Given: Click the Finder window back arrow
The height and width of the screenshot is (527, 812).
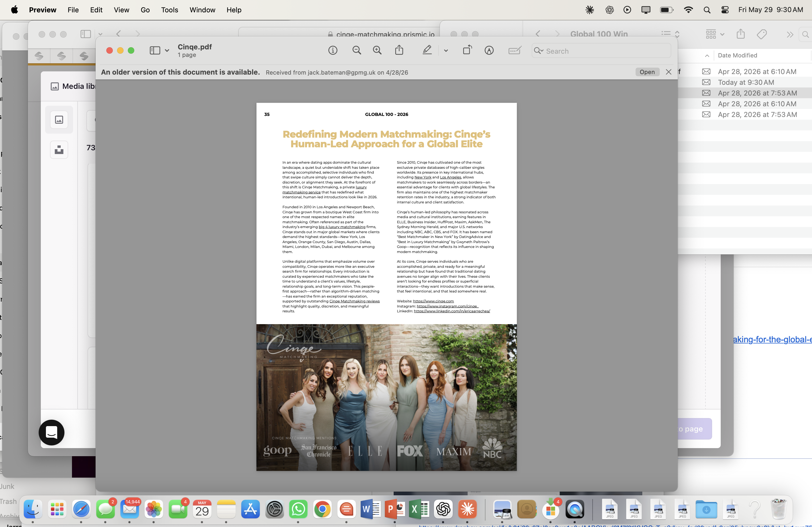Looking at the screenshot, I should pos(538,34).
